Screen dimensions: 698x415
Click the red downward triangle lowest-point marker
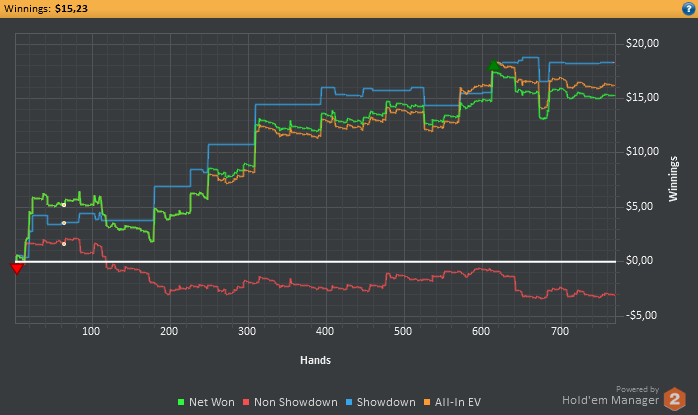[17, 269]
